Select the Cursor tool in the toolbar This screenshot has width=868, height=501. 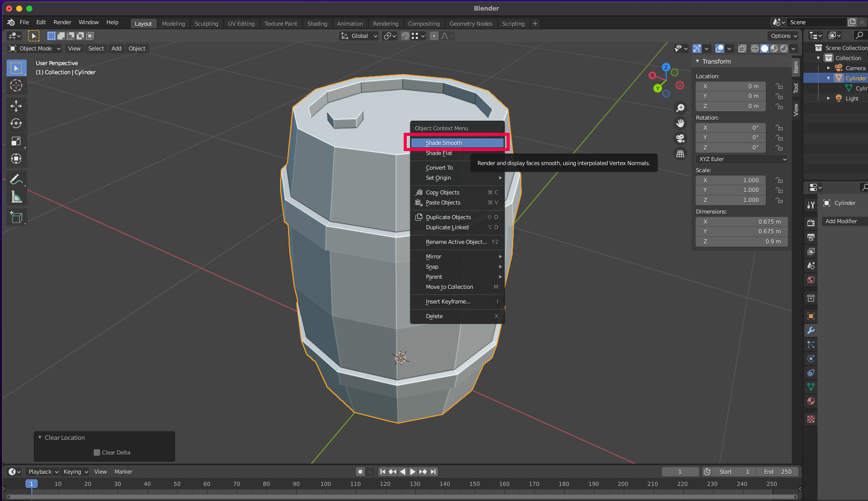[16, 86]
